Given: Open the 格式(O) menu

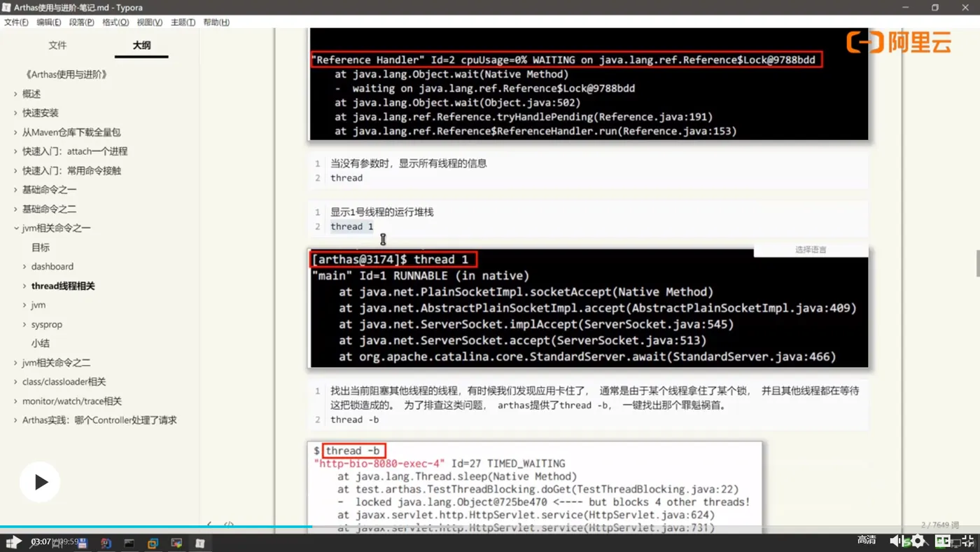Looking at the screenshot, I should tap(115, 22).
